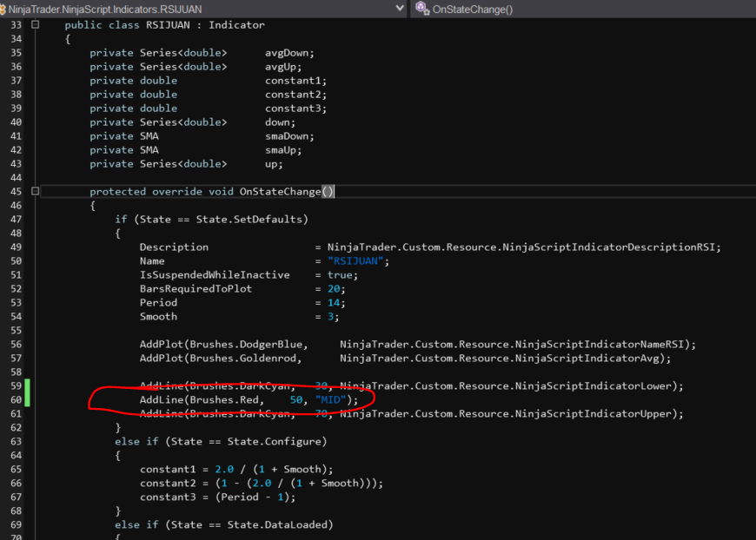Click the "RSIJUAN" string literal

coord(355,261)
